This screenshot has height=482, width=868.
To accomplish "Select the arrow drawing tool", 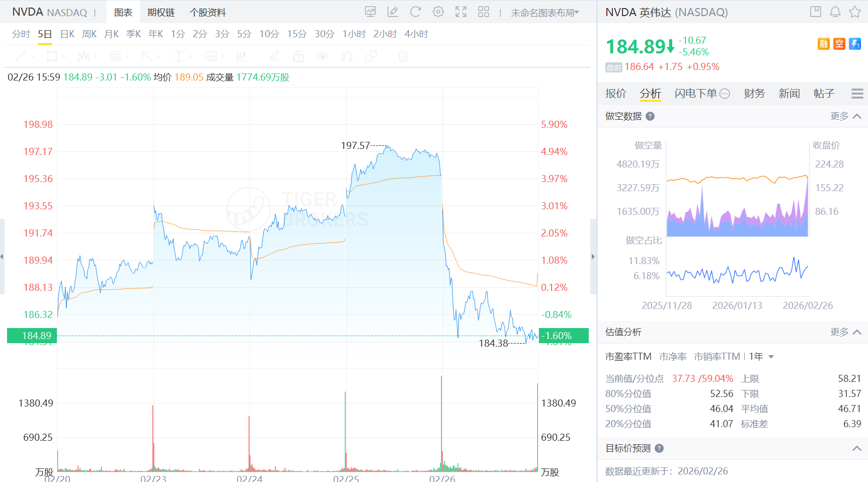I will [147, 56].
